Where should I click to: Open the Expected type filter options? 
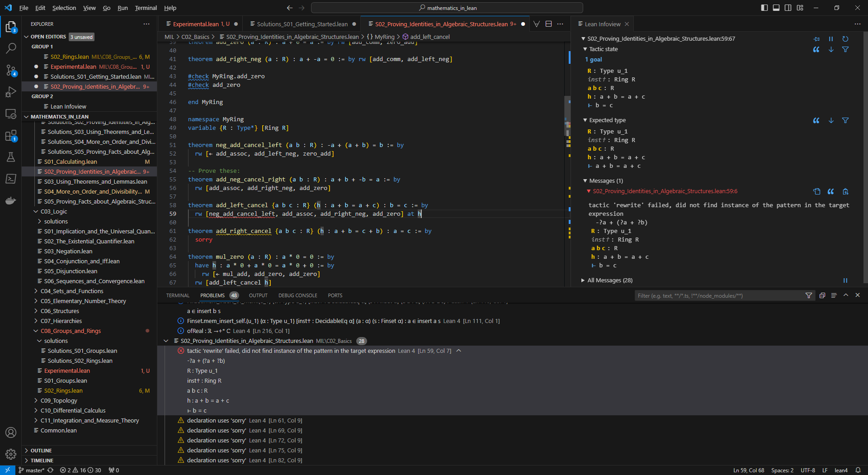[845, 120]
